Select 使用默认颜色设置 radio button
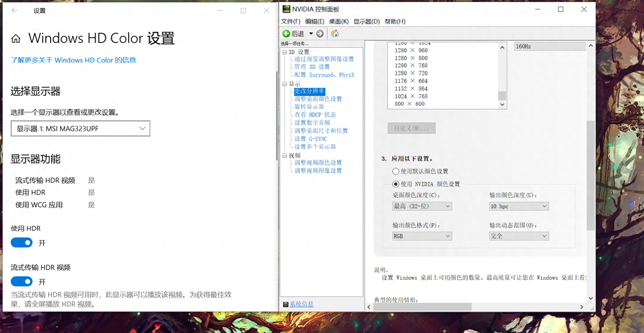 (396, 171)
